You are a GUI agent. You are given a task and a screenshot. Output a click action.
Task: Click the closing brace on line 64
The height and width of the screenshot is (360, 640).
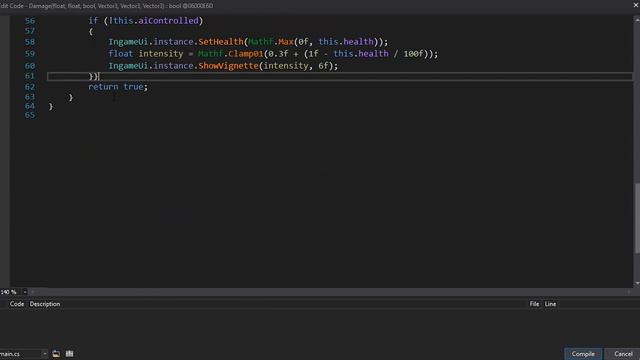pos(51,107)
